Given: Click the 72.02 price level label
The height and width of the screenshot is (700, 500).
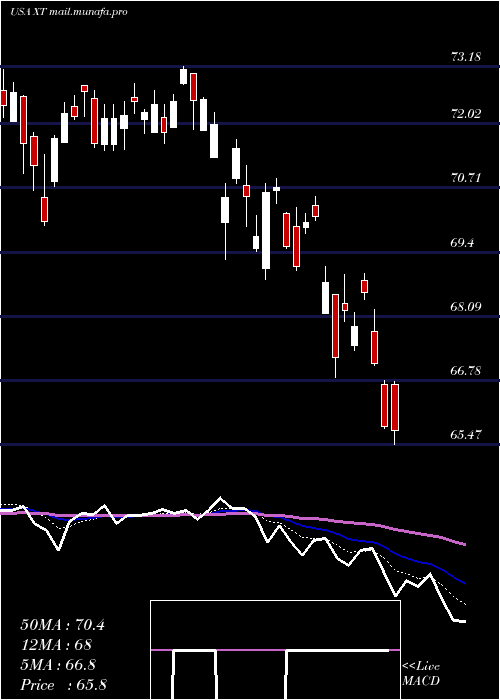Looking at the screenshot, I should (x=466, y=114).
